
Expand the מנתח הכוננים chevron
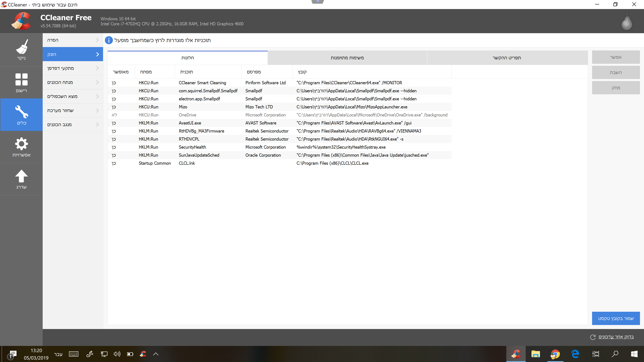coord(97,82)
